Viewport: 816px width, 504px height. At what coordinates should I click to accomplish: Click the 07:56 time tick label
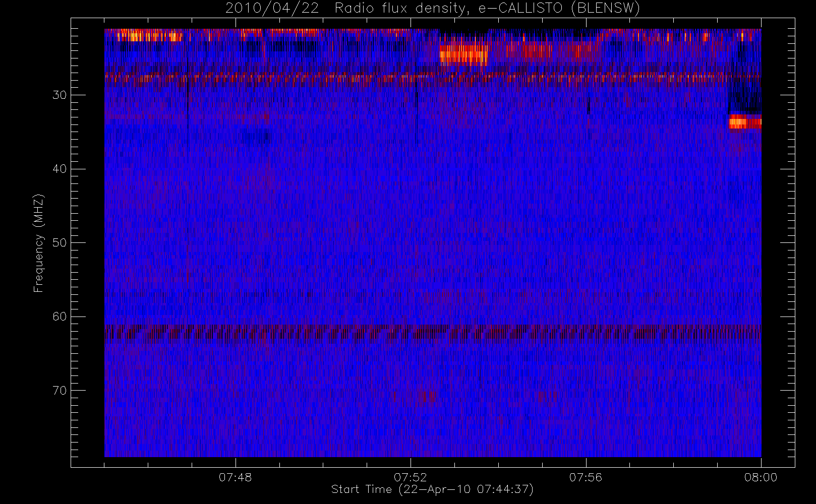pos(586,477)
